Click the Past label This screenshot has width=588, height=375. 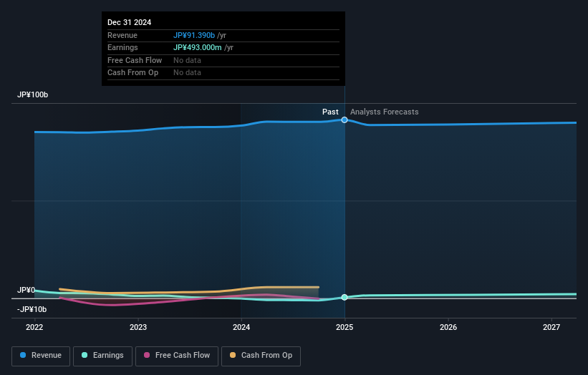(330, 112)
